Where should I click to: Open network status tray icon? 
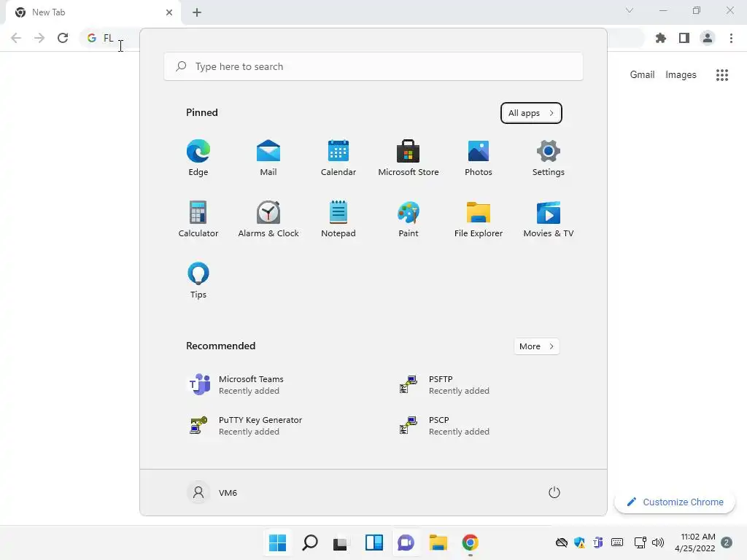click(x=640, y=542)
